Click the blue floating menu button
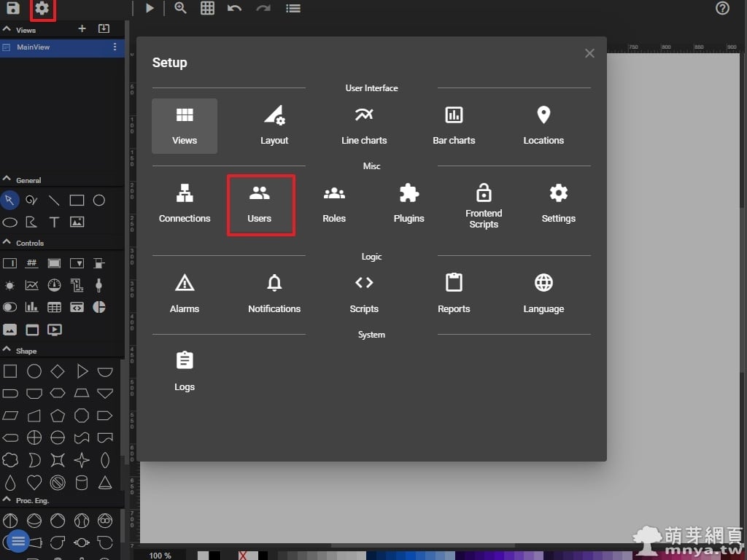 click(18, 541)
